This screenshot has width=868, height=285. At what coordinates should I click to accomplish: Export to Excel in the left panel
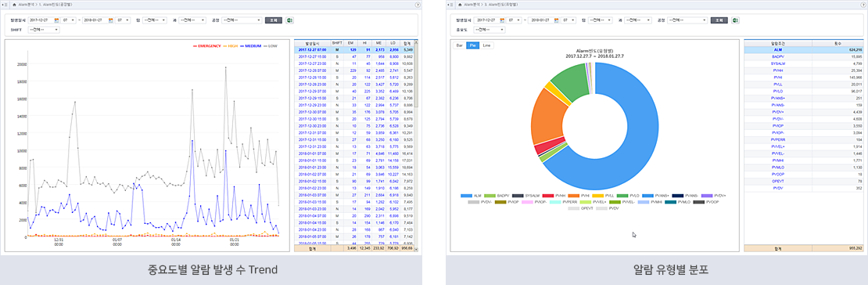point(289,20)
